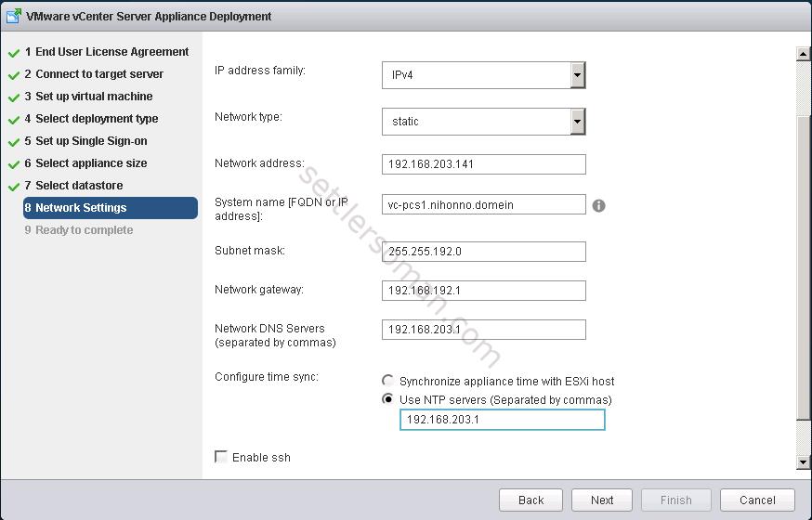Go to step 5 Set up Single Sign-on
The image size is (812, 520).
pyautogui.click(x=86, y=141)
